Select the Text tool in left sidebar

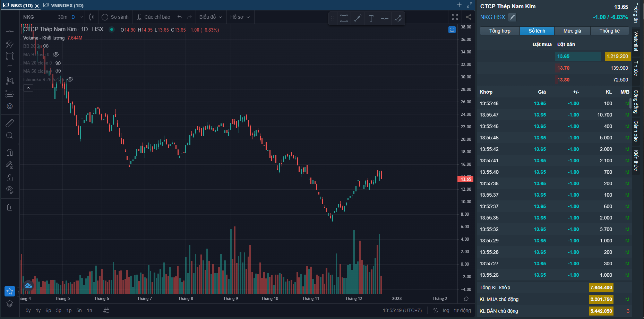coord(10,69)
